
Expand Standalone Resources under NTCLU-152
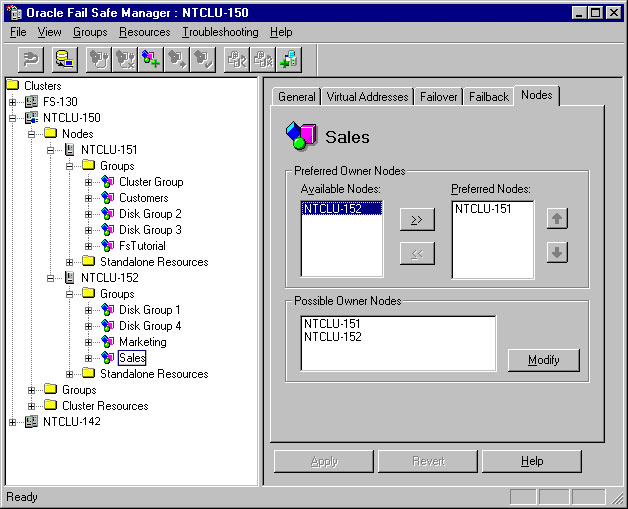tap(69, 374)
